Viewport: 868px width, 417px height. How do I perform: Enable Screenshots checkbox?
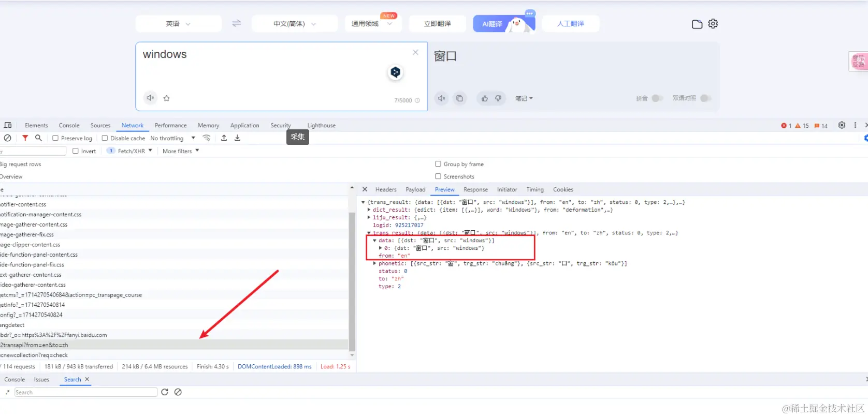(x=438, y=176)
